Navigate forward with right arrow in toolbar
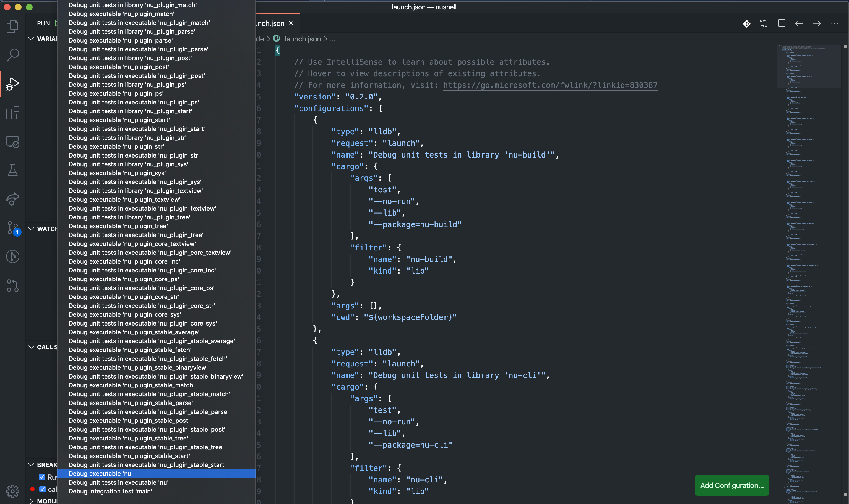The height and width of the screenshot is (504, 849). 817,23
